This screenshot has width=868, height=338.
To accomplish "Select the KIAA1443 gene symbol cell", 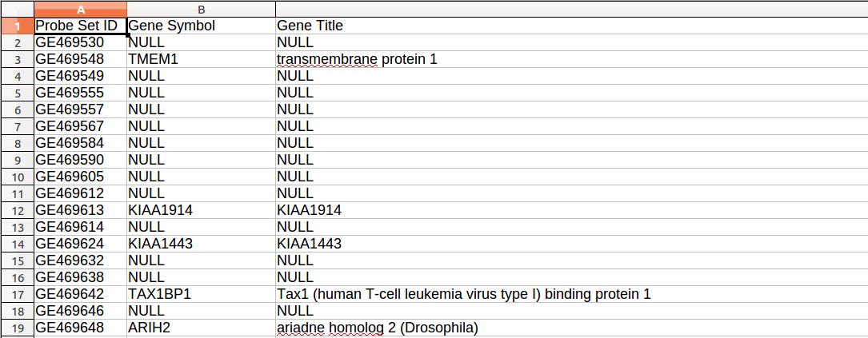I will 201,244.
